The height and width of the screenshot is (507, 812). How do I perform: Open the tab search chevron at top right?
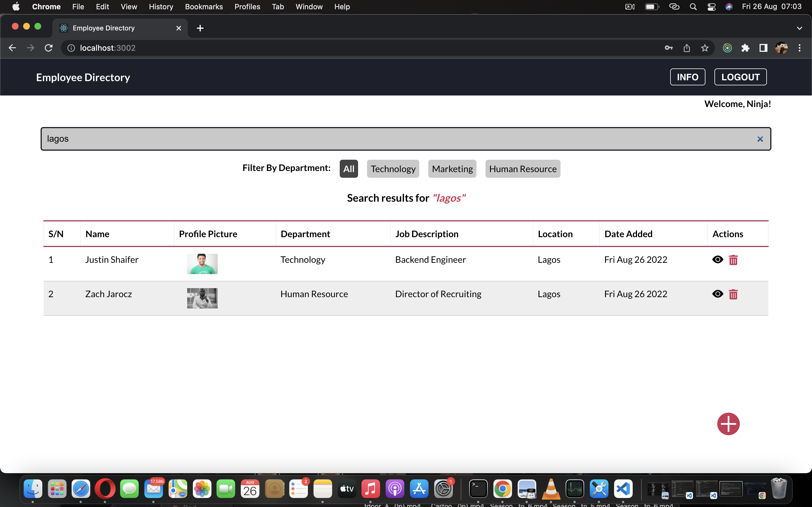pos(799,28)
